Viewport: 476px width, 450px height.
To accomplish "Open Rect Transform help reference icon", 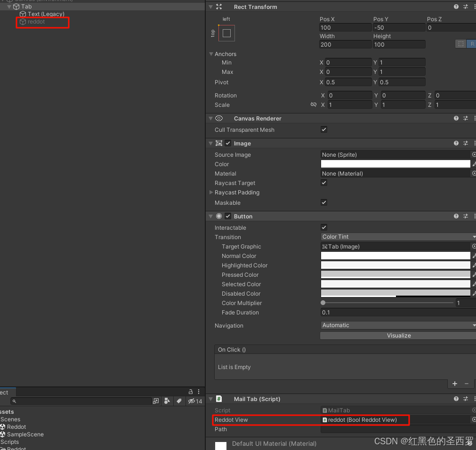I will coord(456,7).
